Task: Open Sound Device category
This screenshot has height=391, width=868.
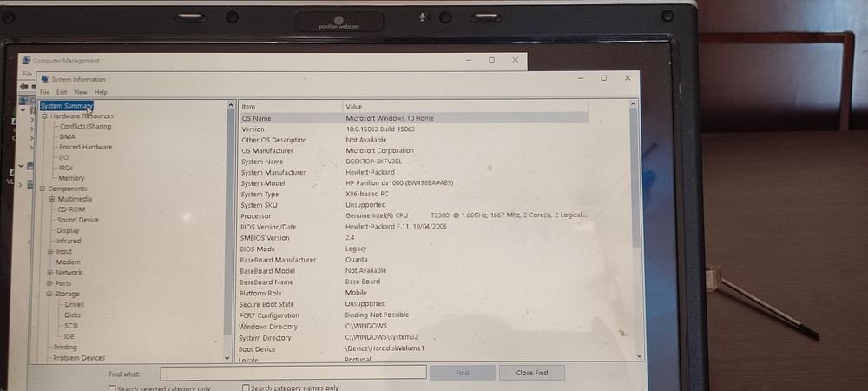Action: [x=78, y=220]
